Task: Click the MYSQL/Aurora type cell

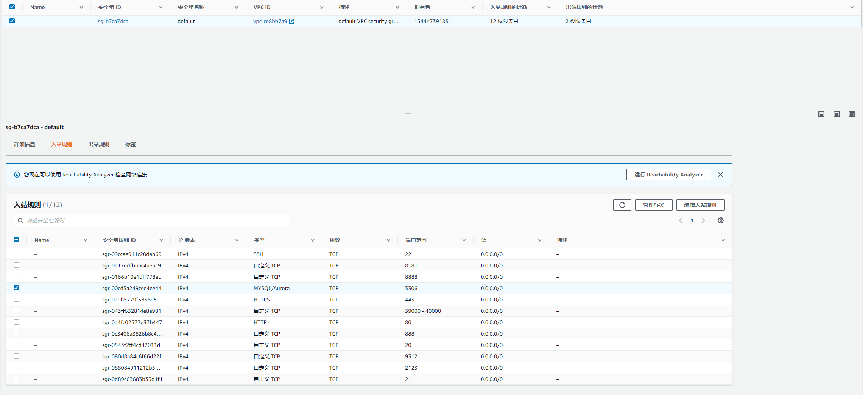Action: [272, 288]
